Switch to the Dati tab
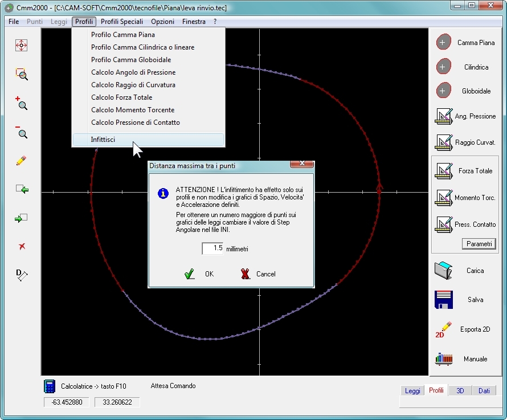 pyautogui.click(x=484, y=391)
